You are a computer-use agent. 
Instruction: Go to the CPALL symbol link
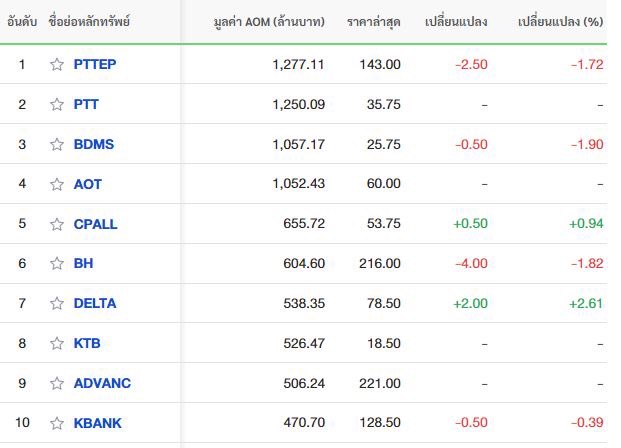(95, 224)
